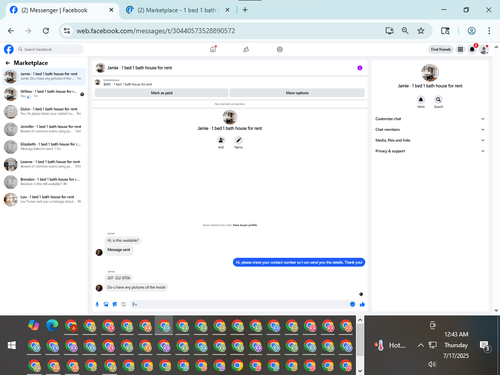Open Chrome profile icon

point(471,31)
